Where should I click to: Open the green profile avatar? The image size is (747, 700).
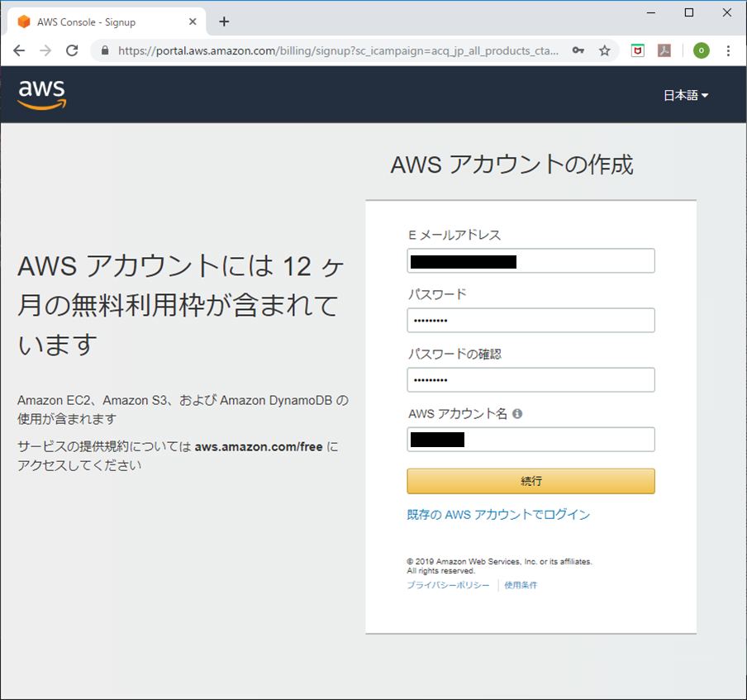(x=702, y=50)
